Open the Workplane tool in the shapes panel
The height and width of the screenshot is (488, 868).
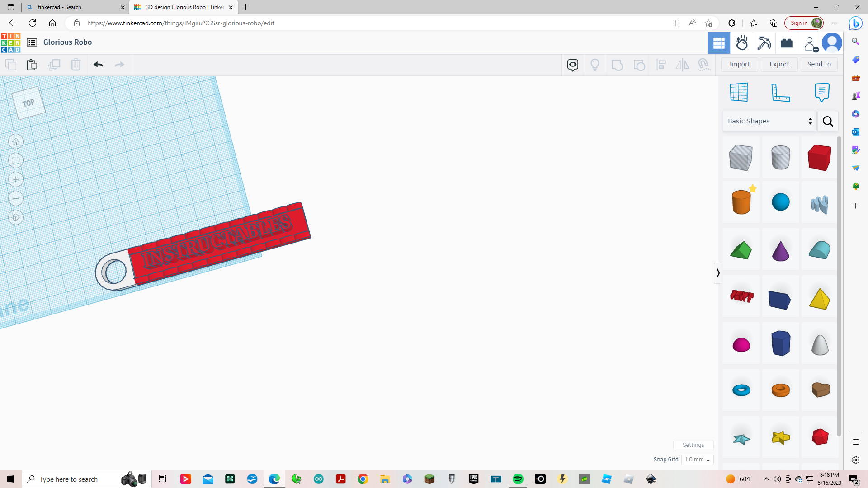739,92
